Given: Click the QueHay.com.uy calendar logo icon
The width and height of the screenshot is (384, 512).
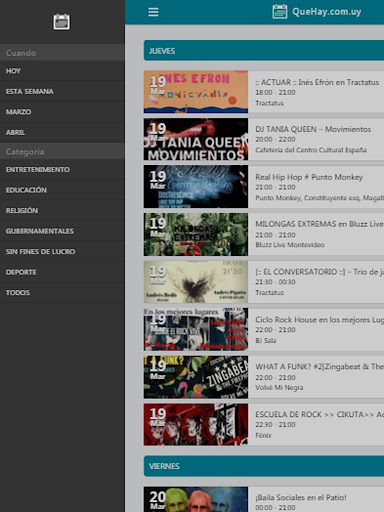Looking at the screenshot, I should click(x=279, y=12).
